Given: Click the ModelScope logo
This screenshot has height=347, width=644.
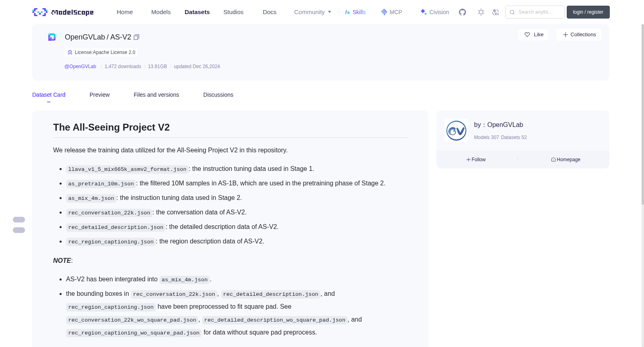Looking at the screenshot, I should pyautogui.click(x=63, y=12).
